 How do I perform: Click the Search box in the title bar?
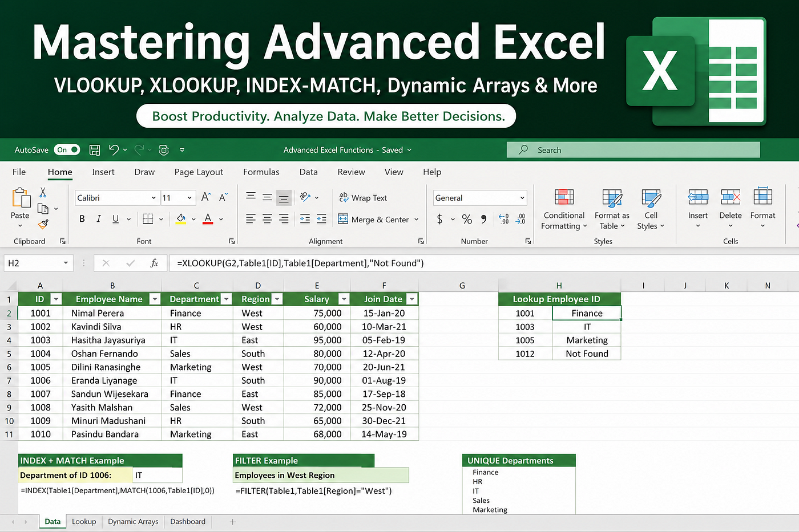(x=633, y=150)
